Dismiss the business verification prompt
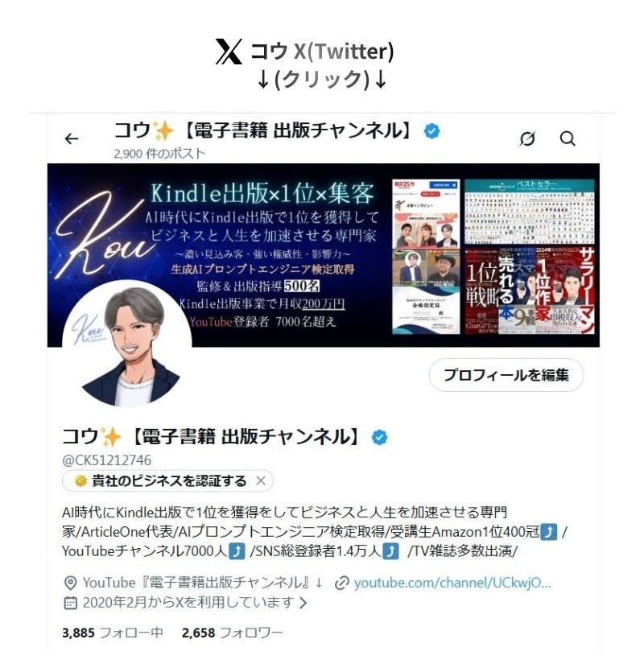The height and width of the screenshot is (672, 644). click(261, 480)
